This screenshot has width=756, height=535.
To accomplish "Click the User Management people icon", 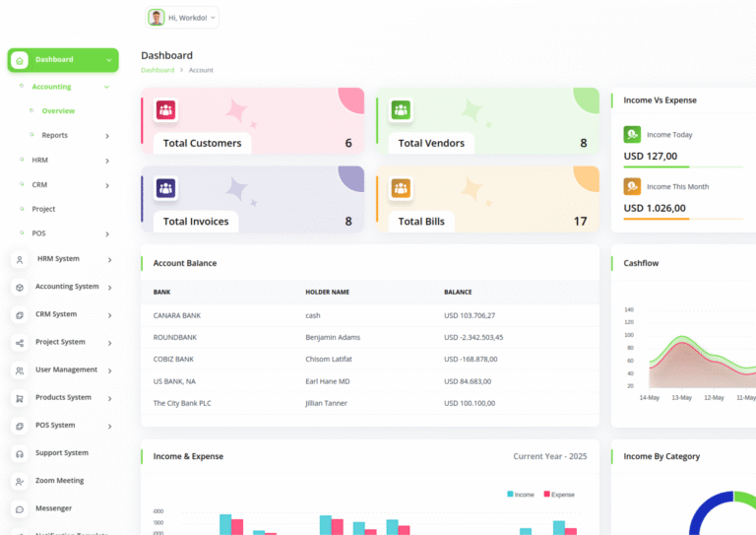I will click(20, 370).
